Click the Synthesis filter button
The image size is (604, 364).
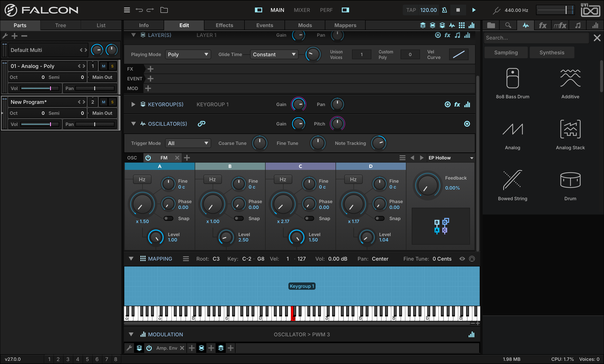pyautogui.click(x=552, y=52)
